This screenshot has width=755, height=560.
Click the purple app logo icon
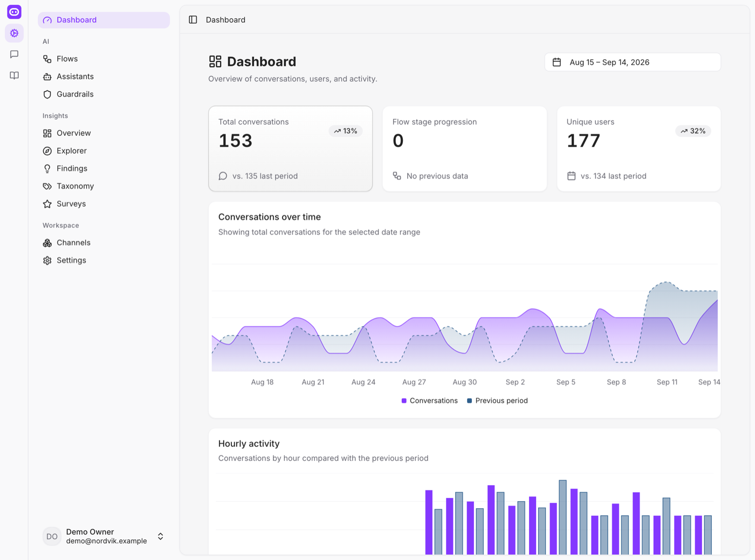point(14,12)
